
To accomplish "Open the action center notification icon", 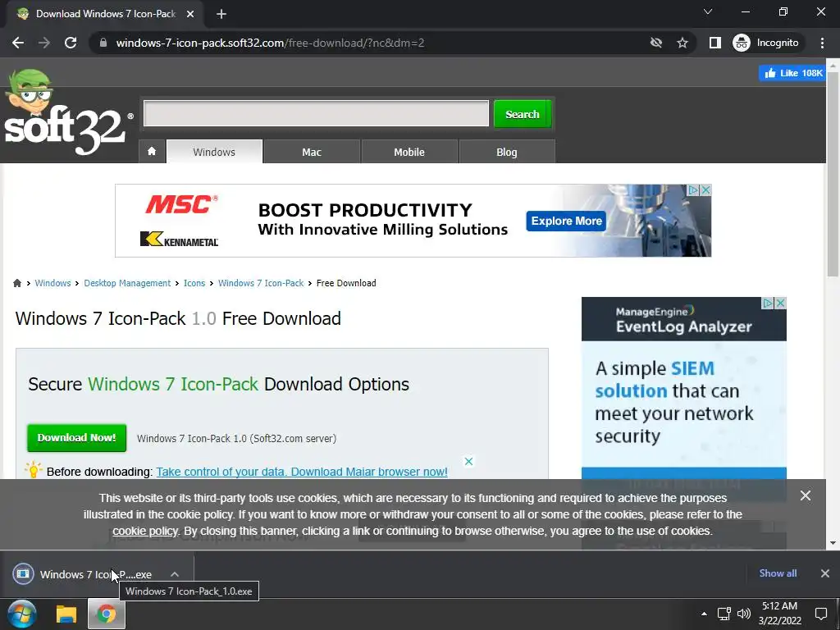I will (820, 614).
